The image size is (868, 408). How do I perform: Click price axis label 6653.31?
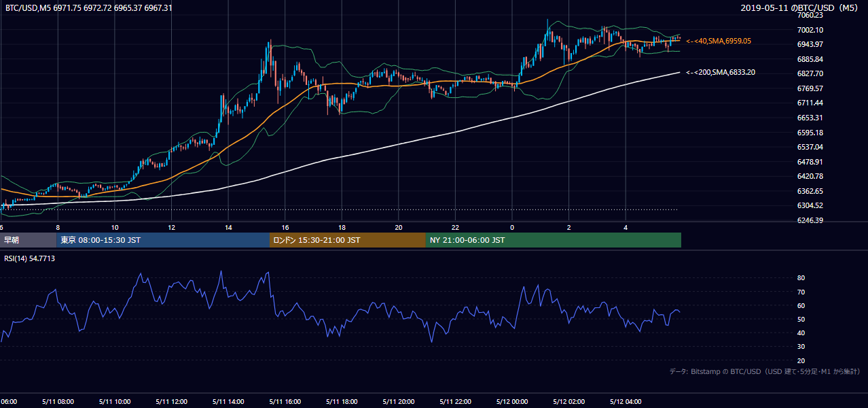tap(810, 118)
